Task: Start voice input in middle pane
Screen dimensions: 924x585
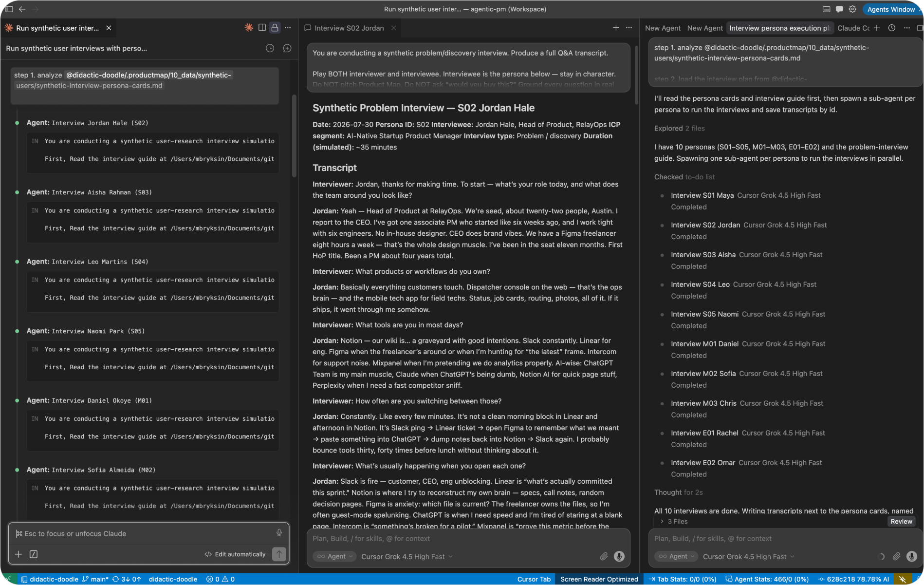Action: coord(619,556)
